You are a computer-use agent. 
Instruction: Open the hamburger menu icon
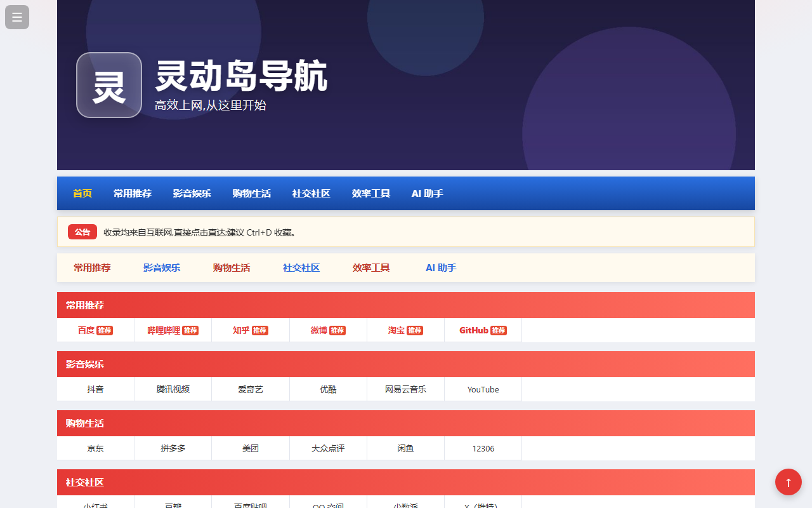(17, 17)
